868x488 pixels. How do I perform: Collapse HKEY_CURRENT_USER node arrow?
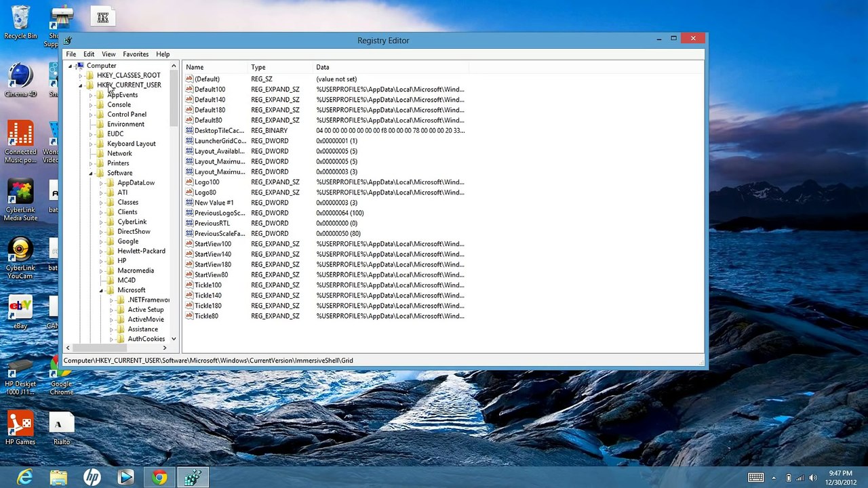80,86
